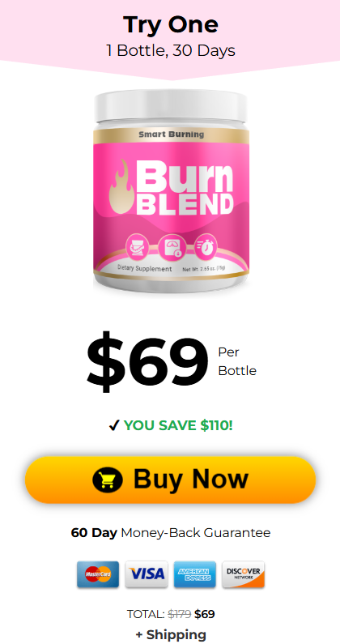The width and height of the screenshot is (340, 644).
Task: Click the weight scale icon on jar
Action: click(170, 247)
